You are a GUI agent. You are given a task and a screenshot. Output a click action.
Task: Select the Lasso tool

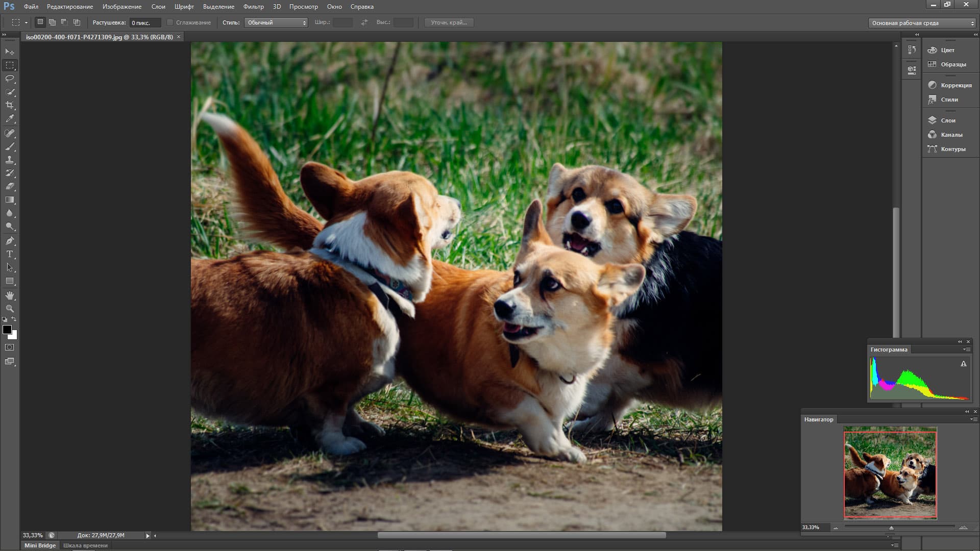pyautogui.click(x=10, y=79)
